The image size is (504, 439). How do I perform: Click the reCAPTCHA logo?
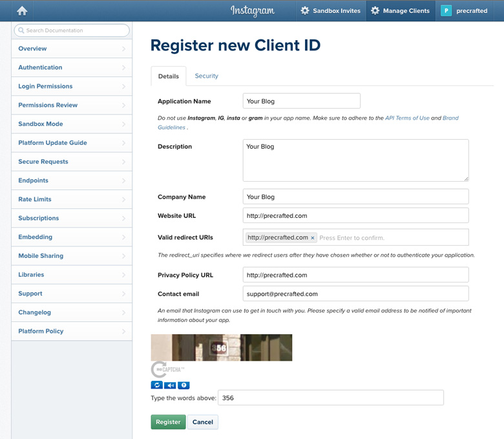tap(167, 370)
